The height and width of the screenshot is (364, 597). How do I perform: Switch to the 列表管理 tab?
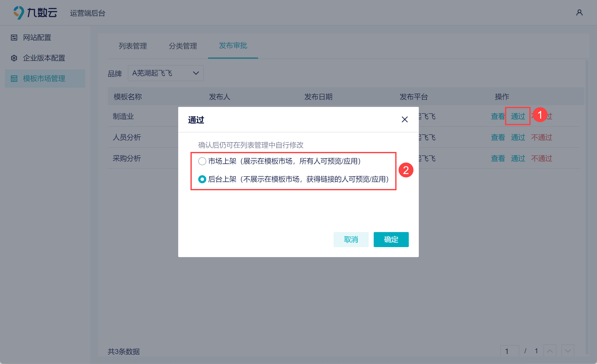[x=133, y=46]
